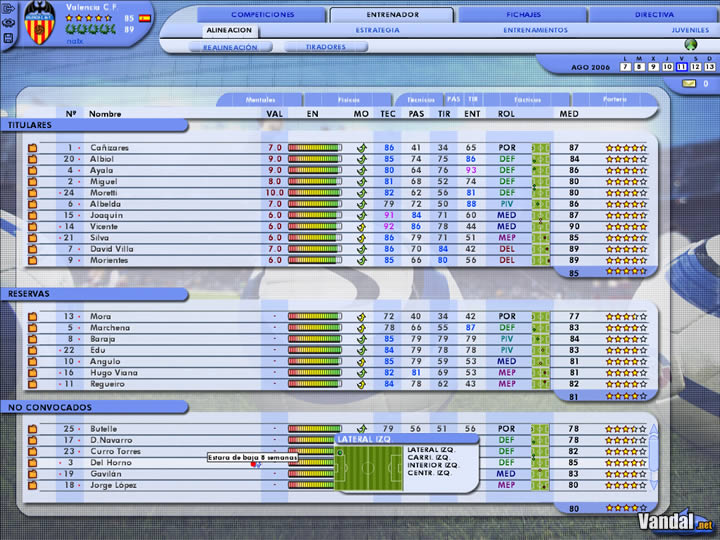This screenshot has width=720, height=540.
Task: Click the save disk icon in sidebar
Action: point(9,38)
